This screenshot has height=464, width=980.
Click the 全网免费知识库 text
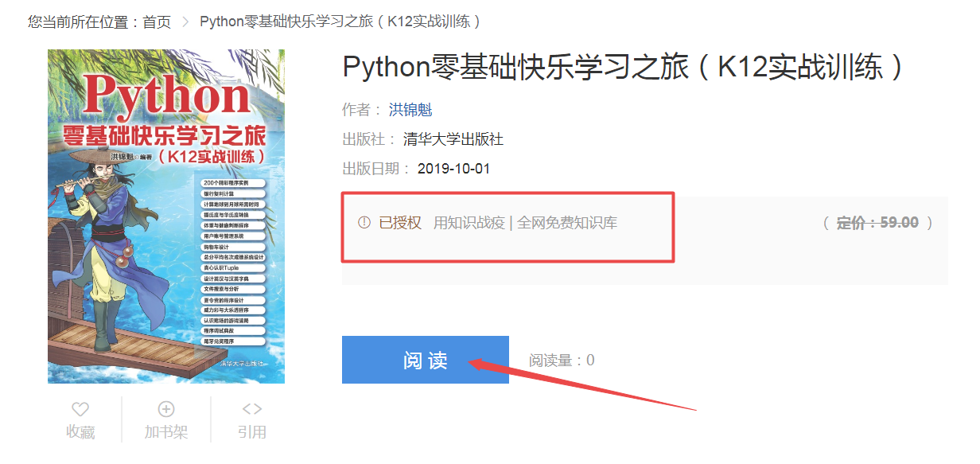tap(567, 223)
